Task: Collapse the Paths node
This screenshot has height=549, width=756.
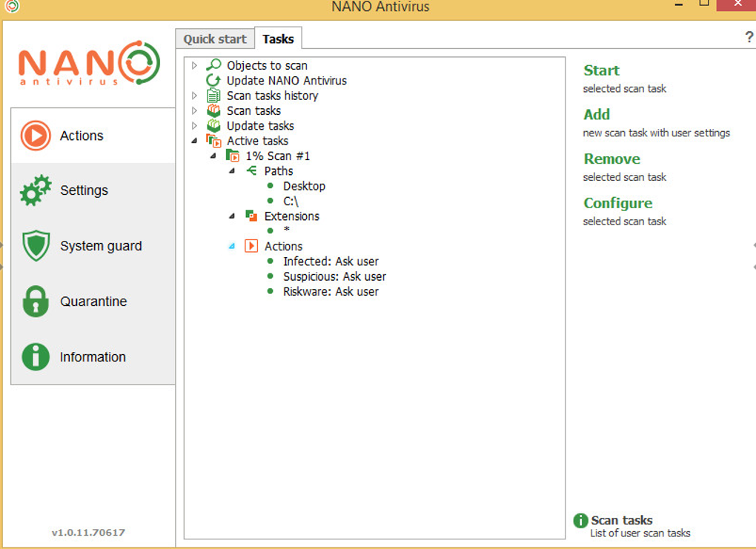Action: (232, 170)
